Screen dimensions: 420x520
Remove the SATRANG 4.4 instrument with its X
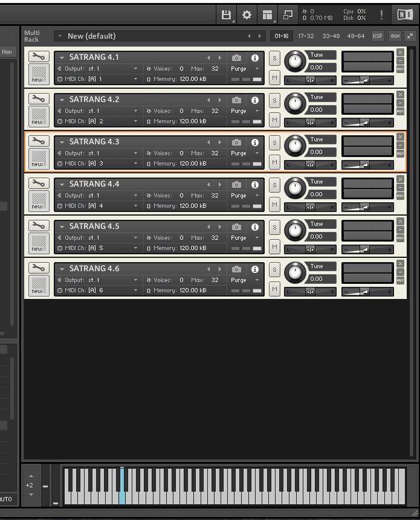coord(401,179)
